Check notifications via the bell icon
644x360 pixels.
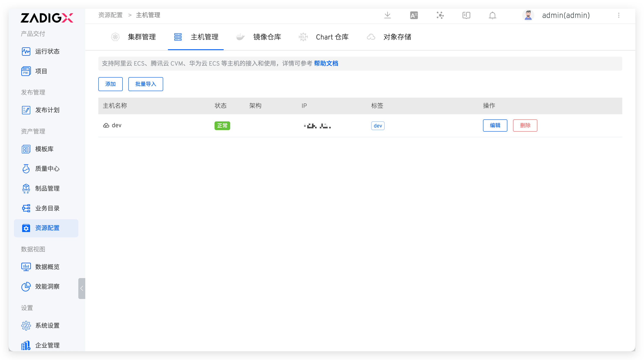pos(492,15)
